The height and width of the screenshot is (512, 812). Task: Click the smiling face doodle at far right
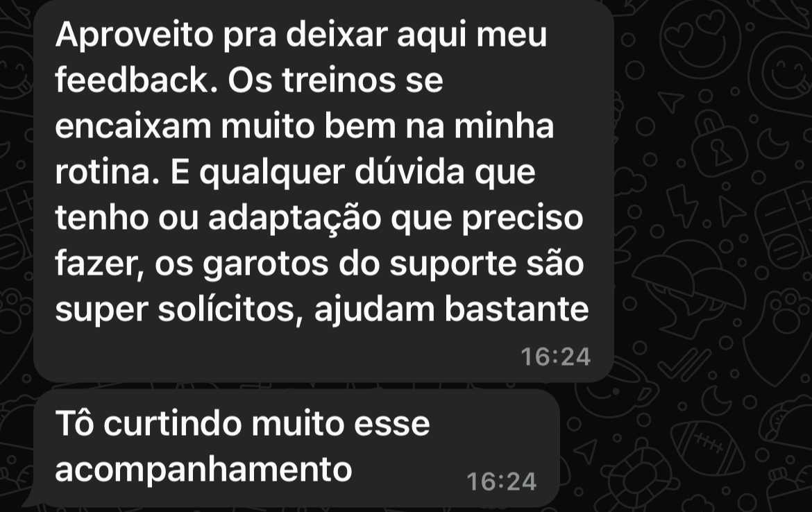click(785, 72)
